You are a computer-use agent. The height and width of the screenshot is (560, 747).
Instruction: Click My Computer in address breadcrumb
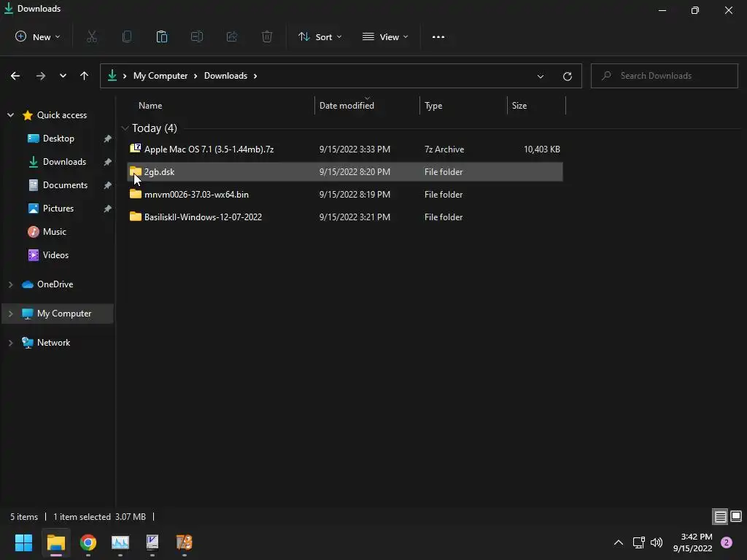pos(160,76)
